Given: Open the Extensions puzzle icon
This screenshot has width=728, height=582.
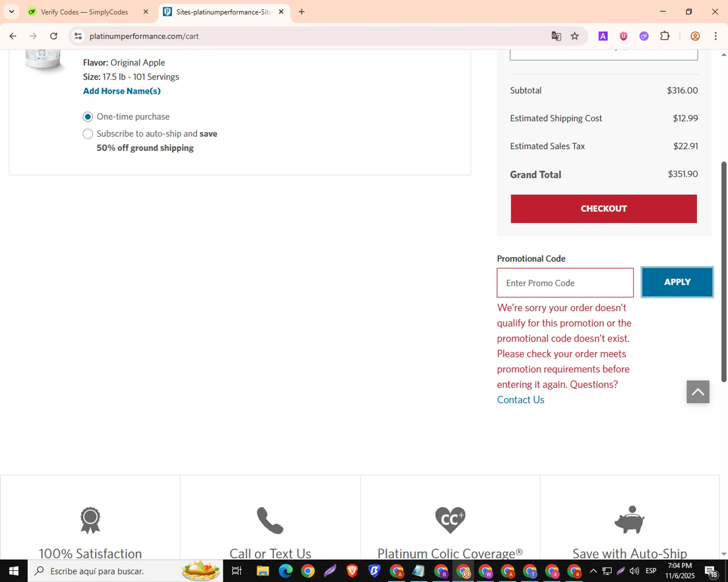Looking at the screenshot, I should coord(665,36).
